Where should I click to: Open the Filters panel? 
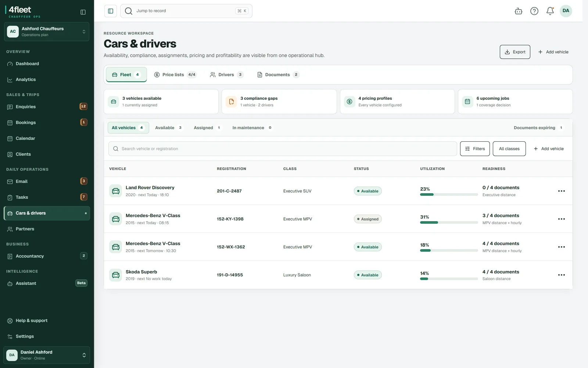point(475,149)
